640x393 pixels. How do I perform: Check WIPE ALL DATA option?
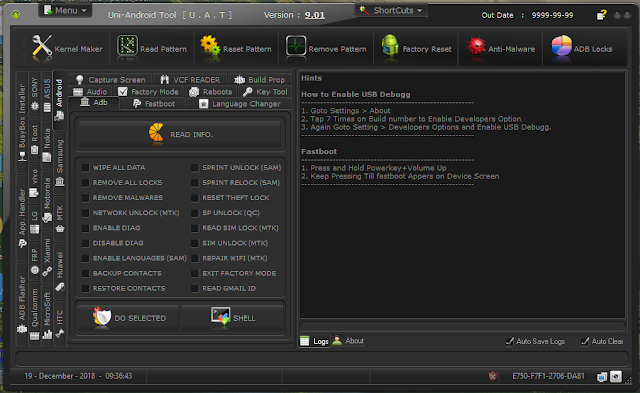click(85, 168)
